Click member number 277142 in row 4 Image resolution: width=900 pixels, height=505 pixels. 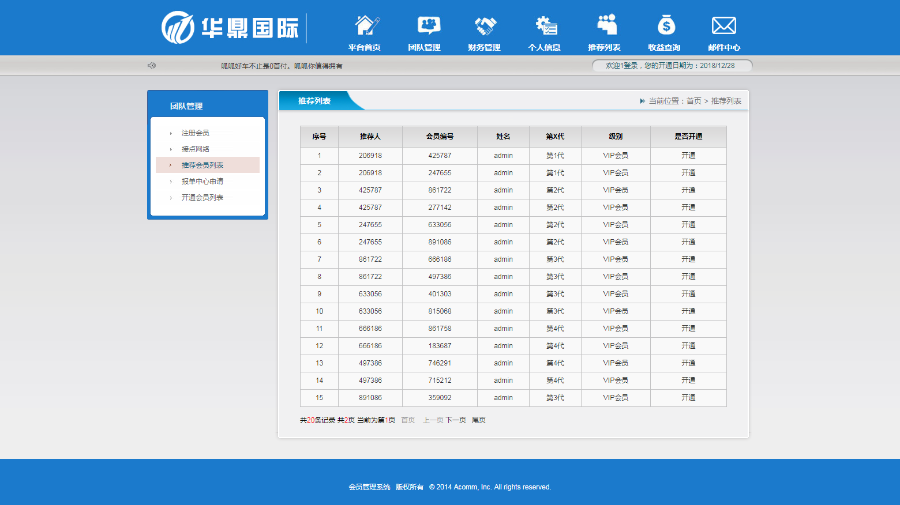(440, 208)
